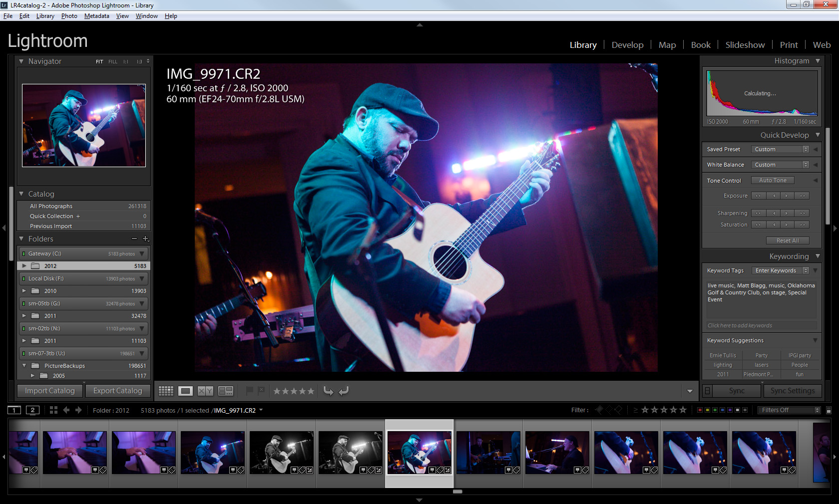Open the toolbar content dropdown arrow

click(x=690, y=391)
